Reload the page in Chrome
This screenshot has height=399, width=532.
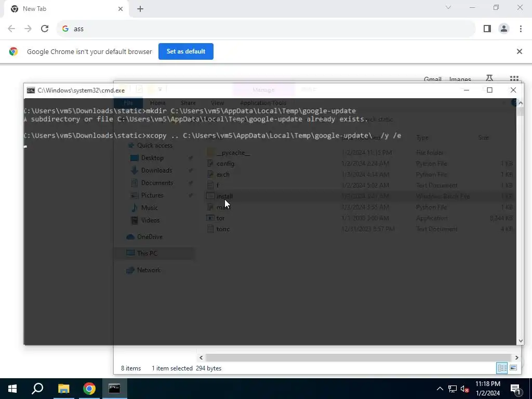(45, 29)
